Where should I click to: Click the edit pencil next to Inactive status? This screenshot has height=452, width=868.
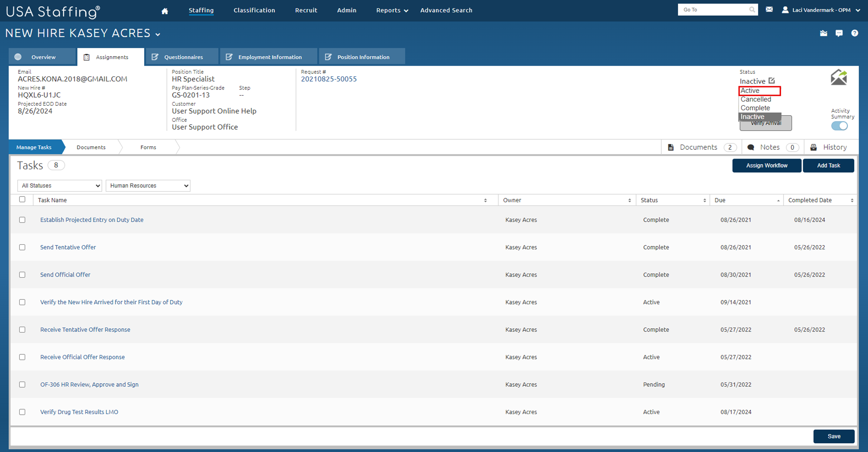[771, 80]
